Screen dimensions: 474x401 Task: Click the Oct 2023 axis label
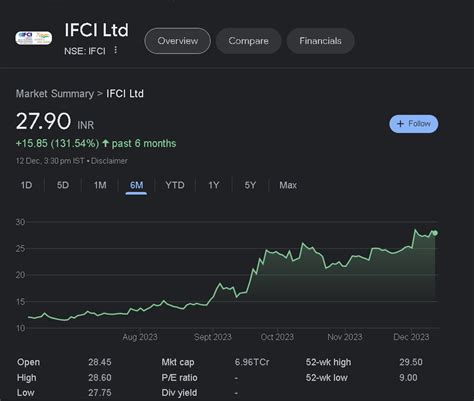(277, 337)
